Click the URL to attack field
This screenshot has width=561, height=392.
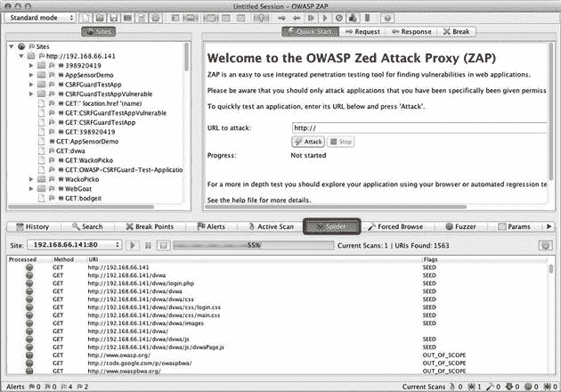[419, 127]
